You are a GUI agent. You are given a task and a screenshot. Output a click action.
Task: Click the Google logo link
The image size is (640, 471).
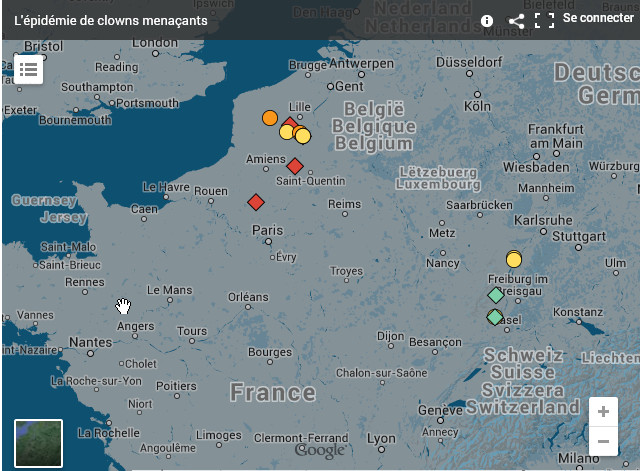pos(319,452)
